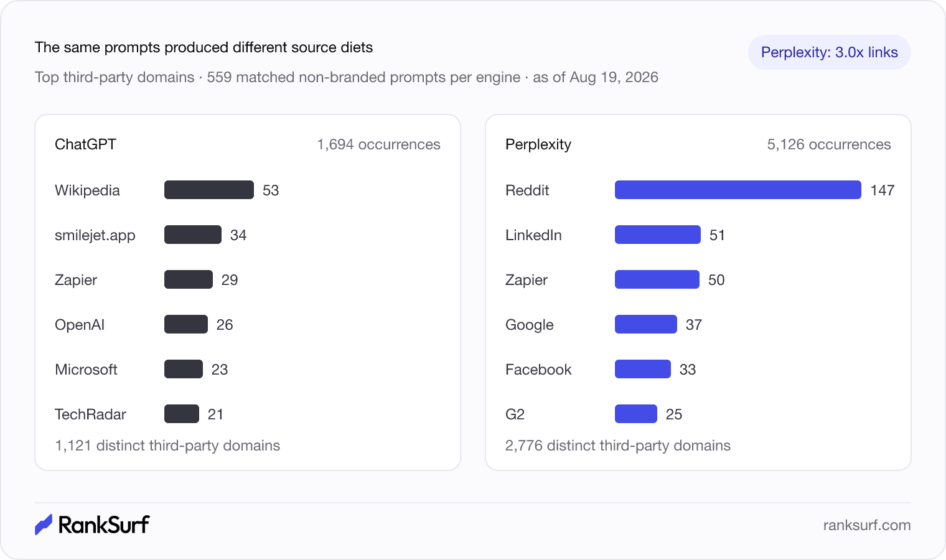Click the Microsoft bar
Image resolution: width=946 pixels, height=560 pixels.
pyautogui.click(x=184, y=369)
